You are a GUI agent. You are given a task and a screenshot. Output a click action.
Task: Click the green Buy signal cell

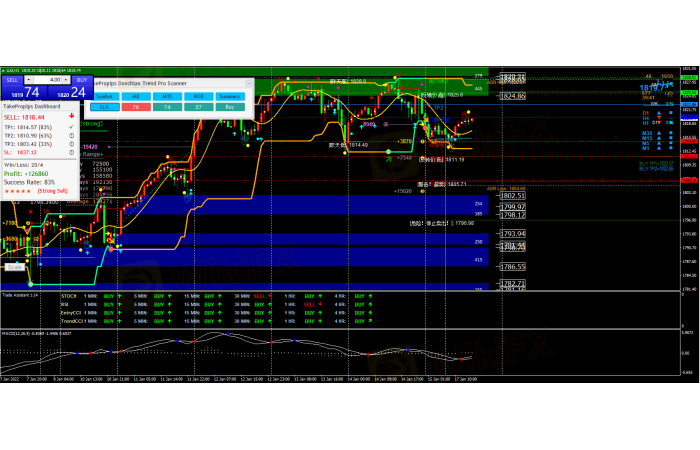[x=230, y=106]
